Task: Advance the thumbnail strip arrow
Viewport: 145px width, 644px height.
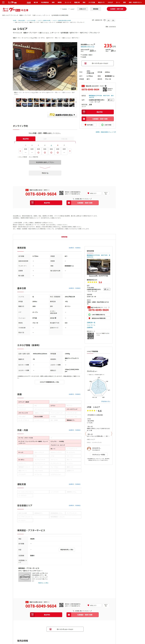Action: [x=76, y=102]
